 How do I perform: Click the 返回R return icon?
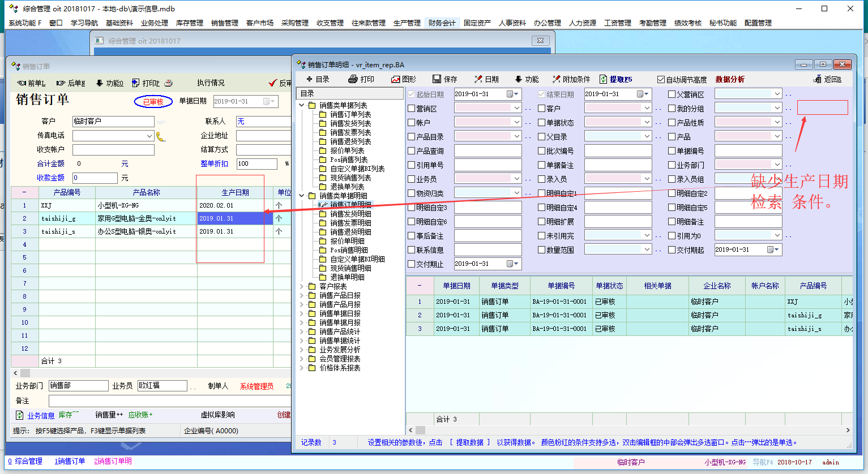point(817,80)
